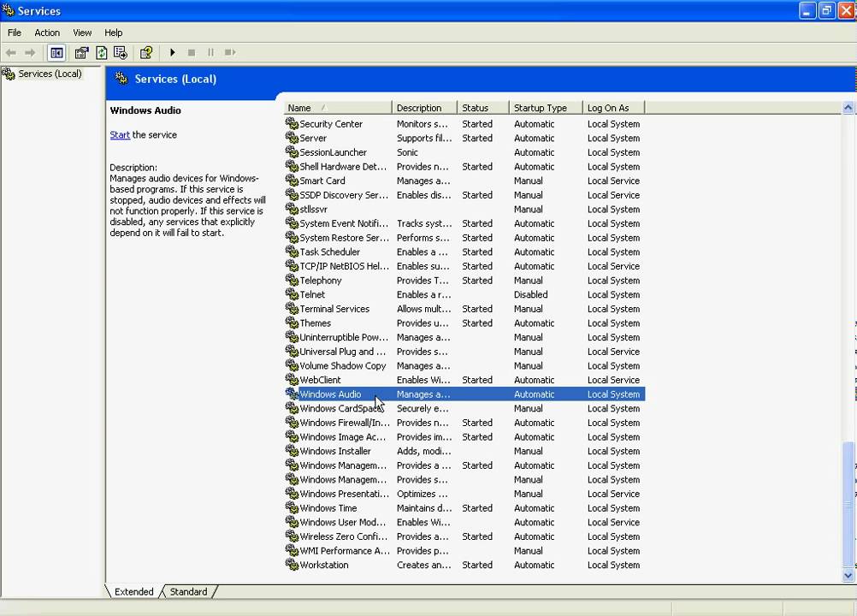Select the SSDP Discovery Service row
Viewport: 857px width, 616px height.
464,195
